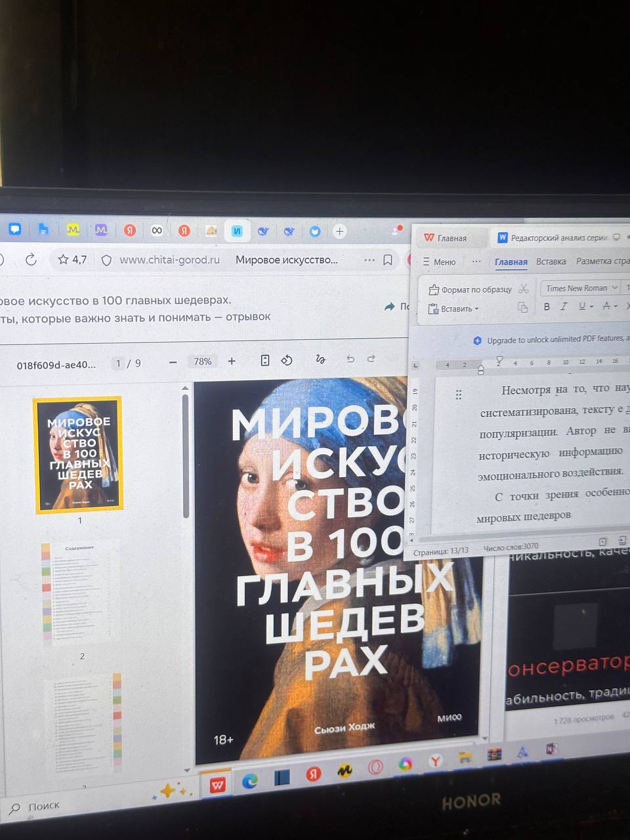630x840 pixels.
Task: Click the Число слов: 3070 word count
Action: [x=511, y=547]
